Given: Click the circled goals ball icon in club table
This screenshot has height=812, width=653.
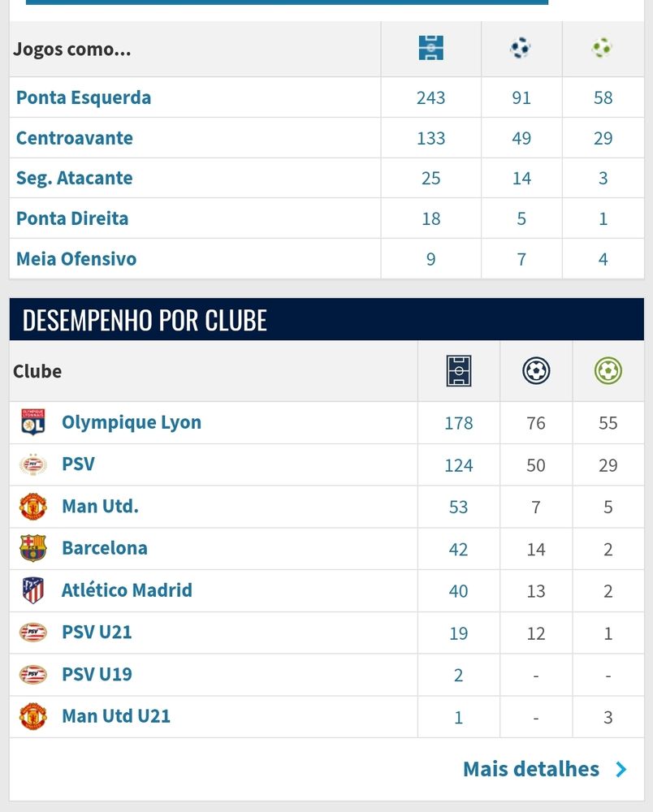Looking at the screenshot, I should pos(536,371).
